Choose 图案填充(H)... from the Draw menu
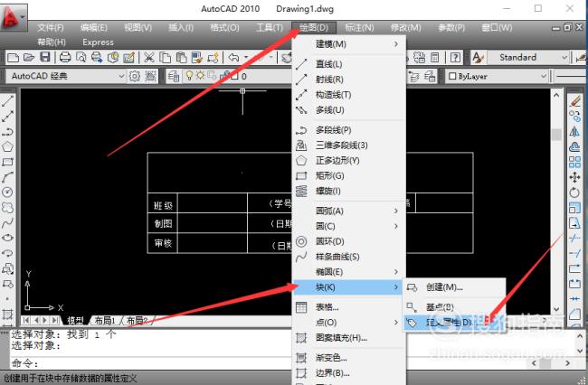 click(349, 338)
